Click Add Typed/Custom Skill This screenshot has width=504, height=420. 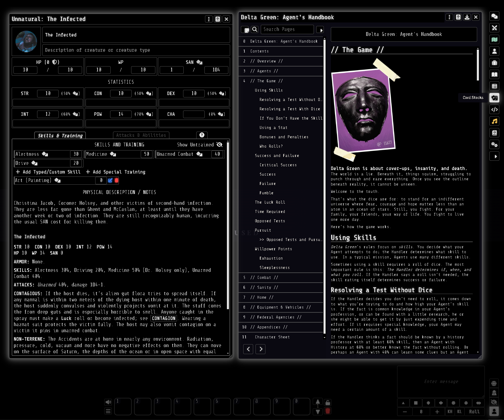click(48, 172)
